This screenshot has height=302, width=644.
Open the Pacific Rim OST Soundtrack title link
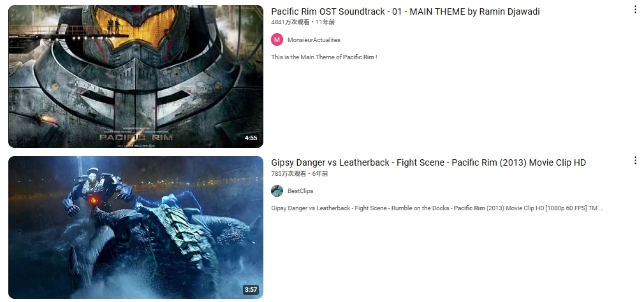coord(406,11)
